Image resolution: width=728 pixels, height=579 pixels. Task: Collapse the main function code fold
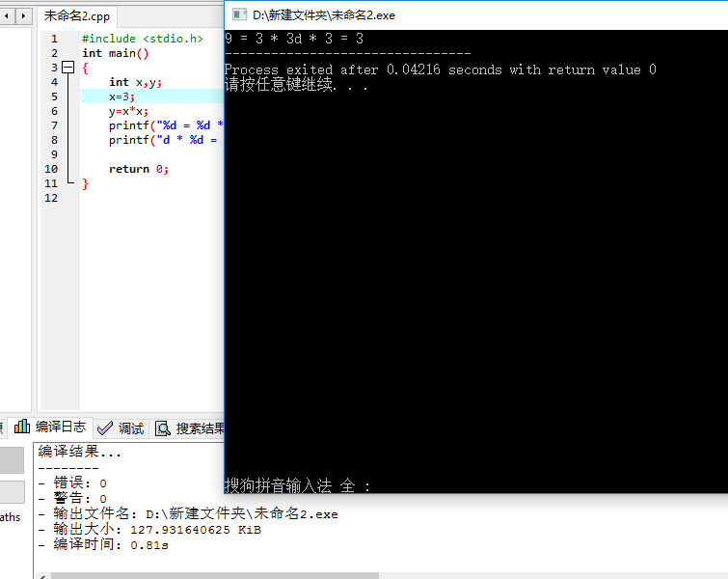68,68
